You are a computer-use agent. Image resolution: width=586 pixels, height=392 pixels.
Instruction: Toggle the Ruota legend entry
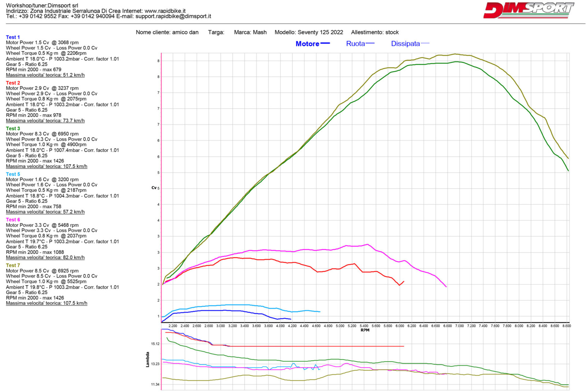355,44
